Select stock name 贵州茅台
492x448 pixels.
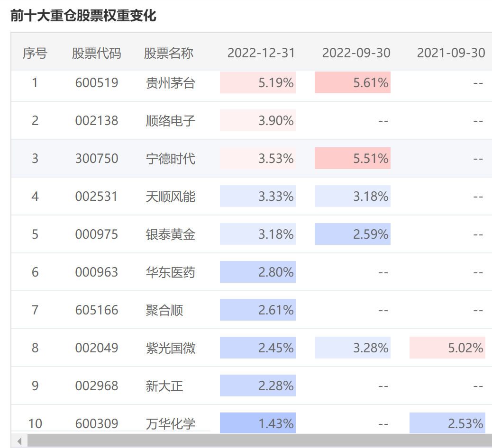tap(170, 83)
